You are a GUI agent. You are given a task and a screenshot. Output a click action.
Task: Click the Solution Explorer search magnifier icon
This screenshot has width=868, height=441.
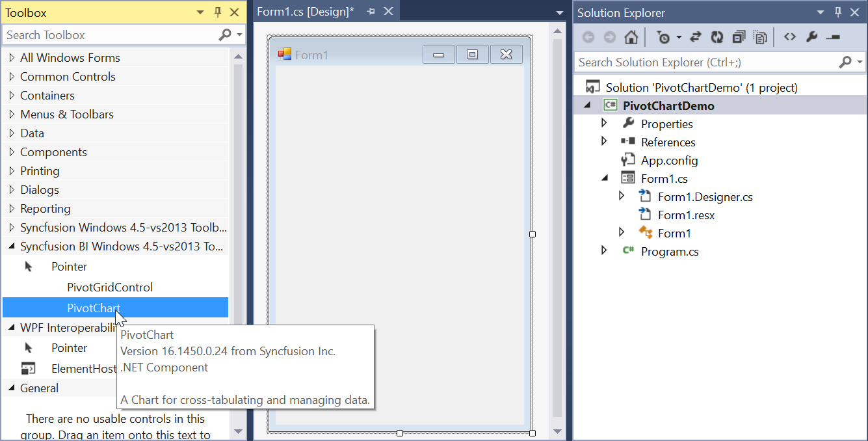pos(845,62)
